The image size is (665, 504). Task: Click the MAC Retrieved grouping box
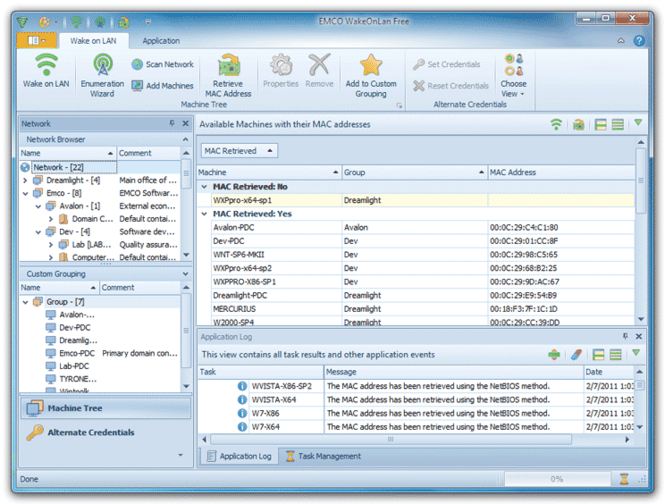point(239,151)
